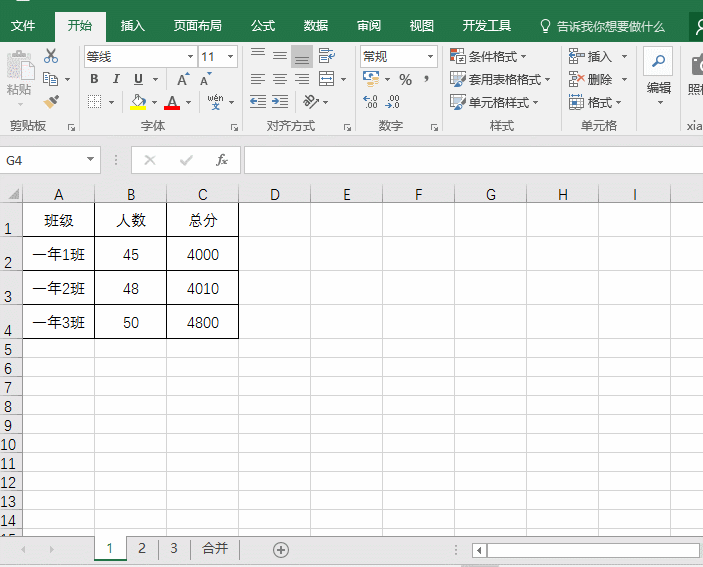703x567 pixels.
Task: Switch to the 开发工具 tab
Action: pos(487,26)
